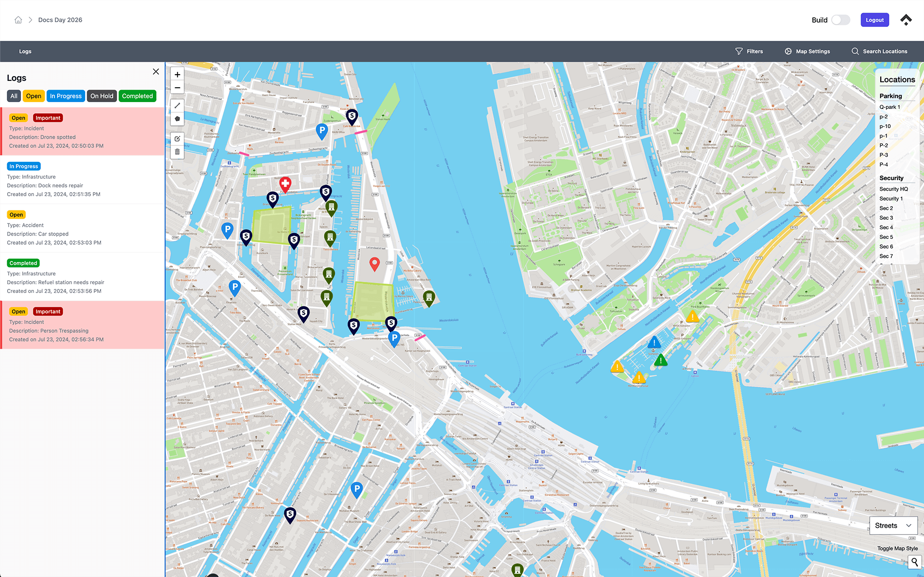This screenshot has height=577, width=924.
Task: Select the Open tab filter
Action: coord(33,96)
